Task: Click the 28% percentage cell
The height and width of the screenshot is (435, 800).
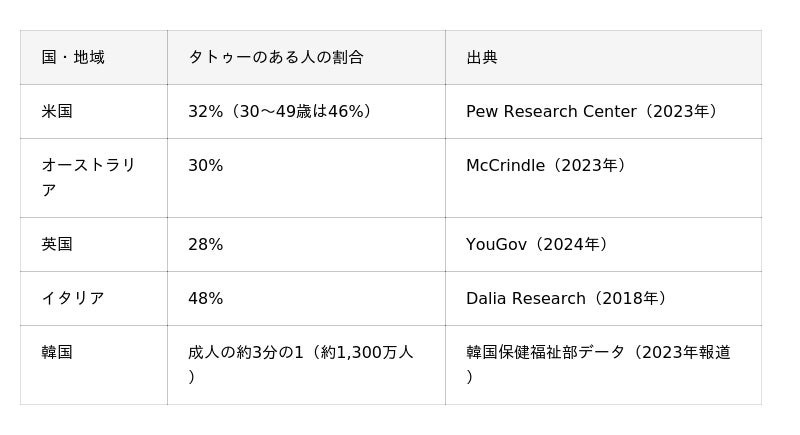Action: tap(306, 244)
